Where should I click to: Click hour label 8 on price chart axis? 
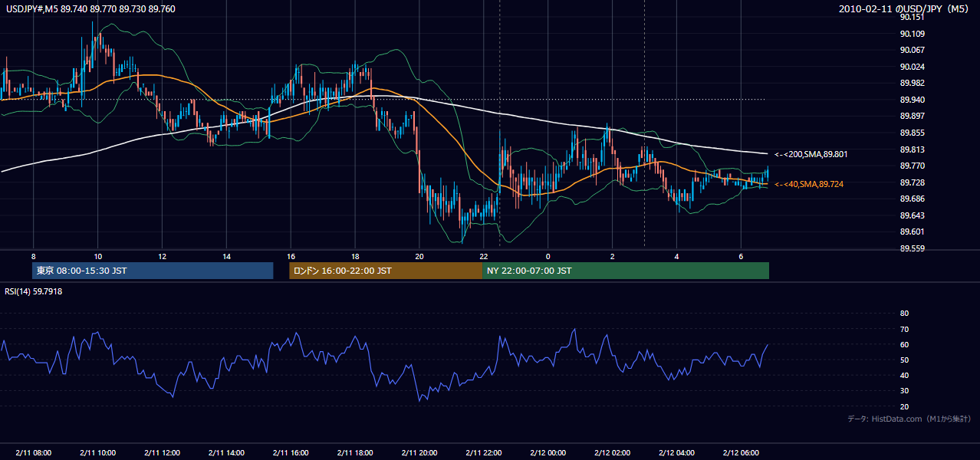pyautogui.click(x=33, y=255)
